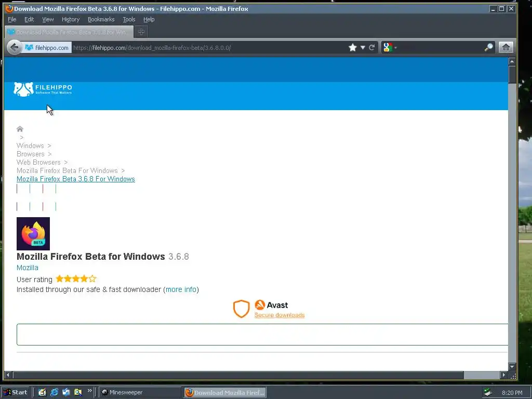Click the vertical scrollbar thumb

pyautogui.click(x=512, y=74)
